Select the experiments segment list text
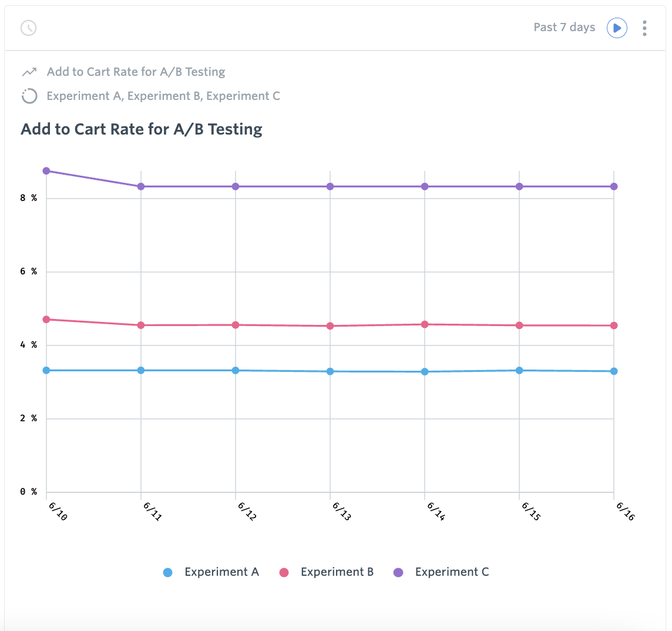The width and height of the screenshot is (672, 631). tap(163, 96)
